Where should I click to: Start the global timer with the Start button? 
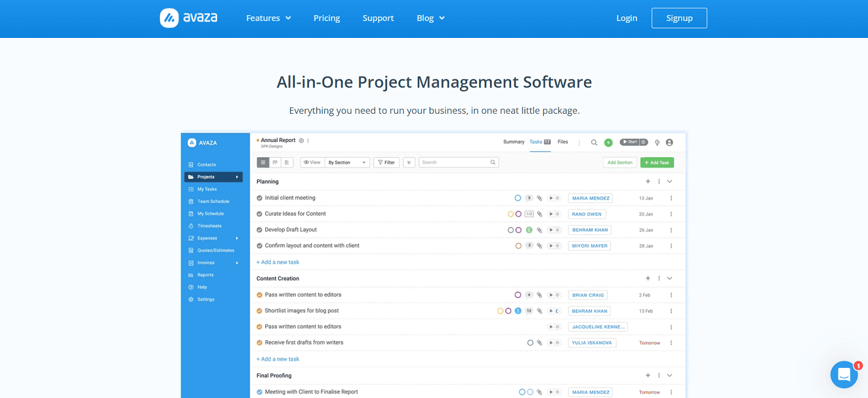(x=631, y=141)
